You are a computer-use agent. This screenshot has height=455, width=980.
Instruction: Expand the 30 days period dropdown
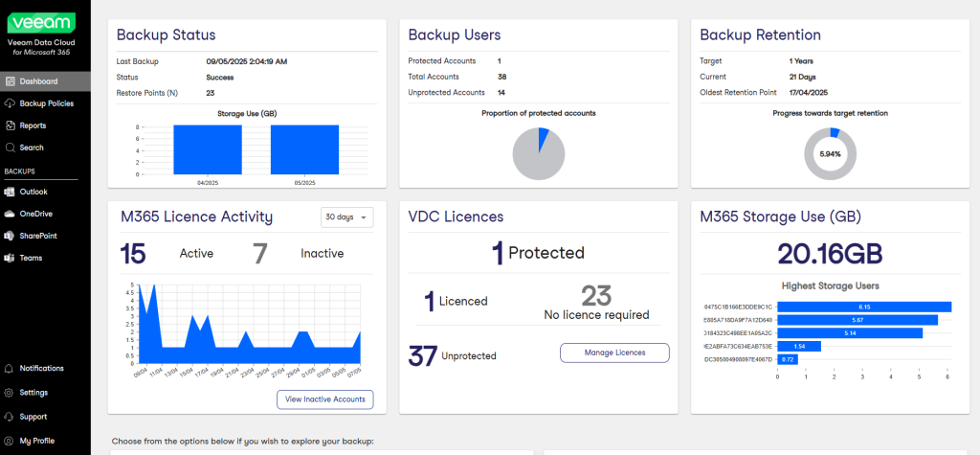346,217
